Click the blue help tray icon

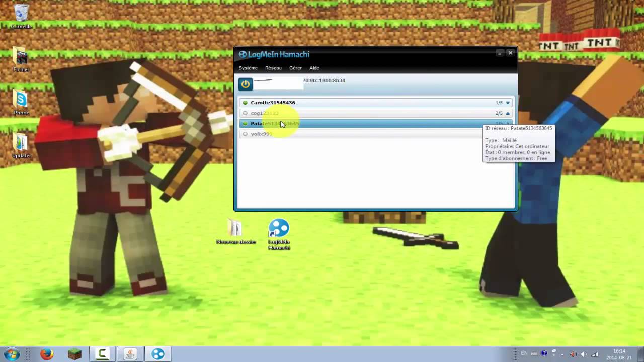pos(544,354)
